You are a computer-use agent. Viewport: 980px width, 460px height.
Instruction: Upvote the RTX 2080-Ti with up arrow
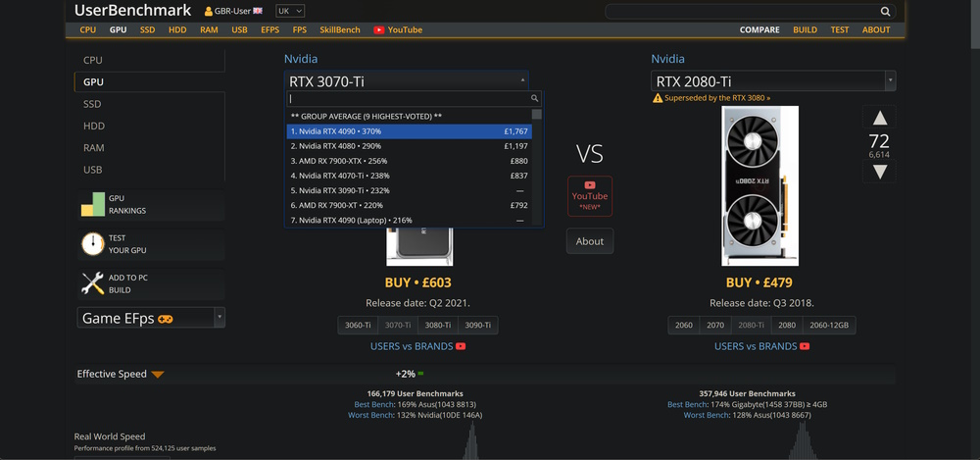pyautogui.click(x=879, y=118)
